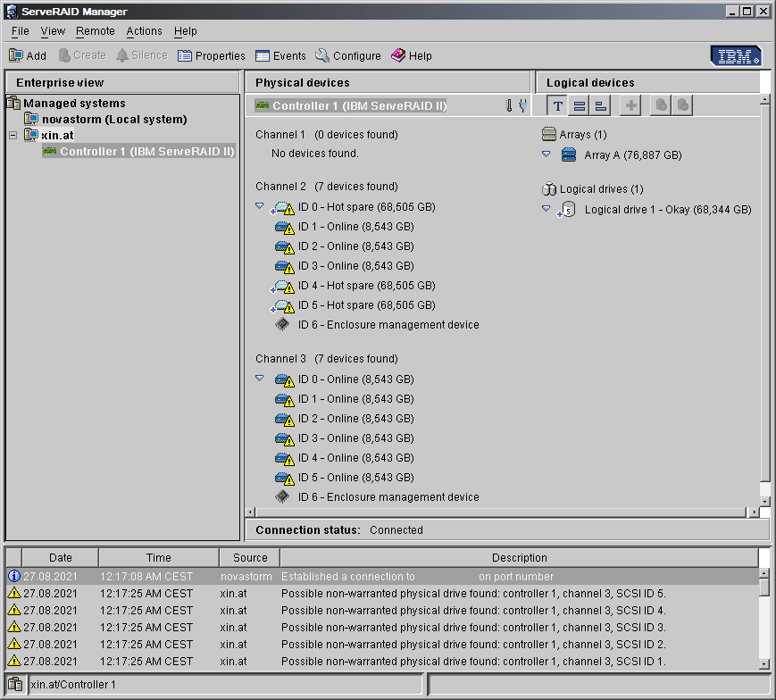
Task: Click the Create toolbar icon
Action: (x=64, y=55)
